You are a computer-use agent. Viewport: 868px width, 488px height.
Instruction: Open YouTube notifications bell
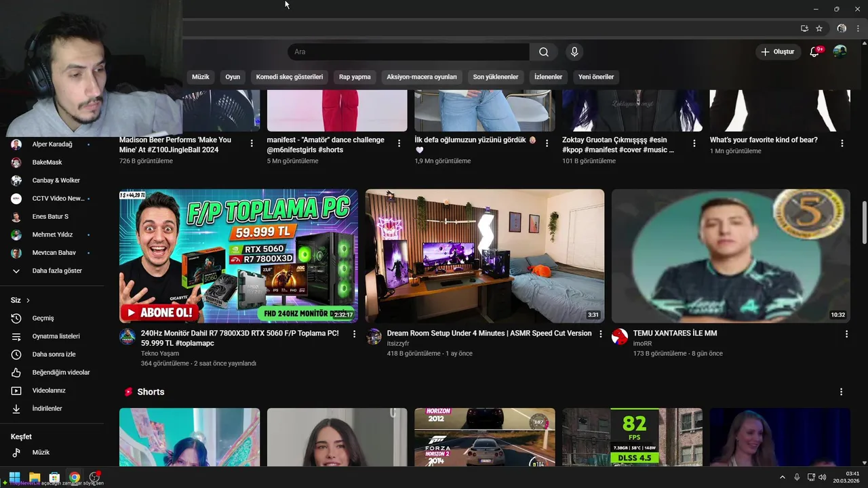(x=814, y=52)
